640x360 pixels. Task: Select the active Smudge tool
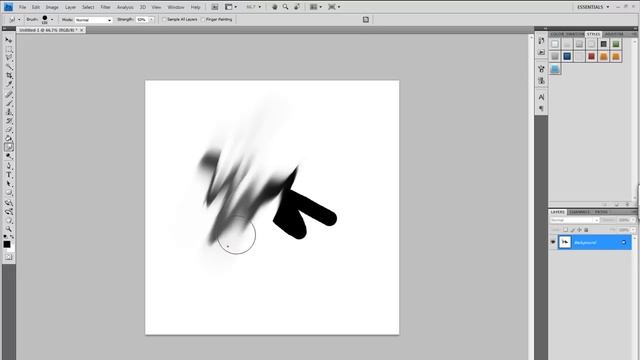[x=9, y=148]
